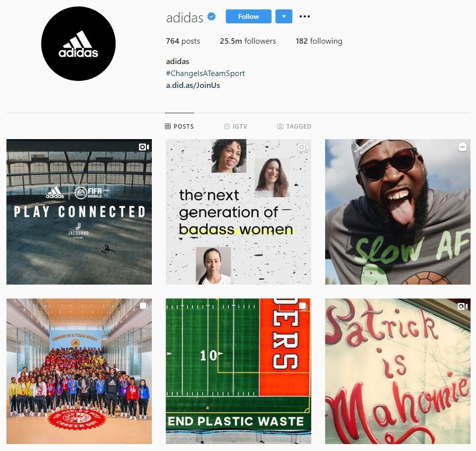Click the carousel icon on the End Plastic Waste post

coord(303,306)
